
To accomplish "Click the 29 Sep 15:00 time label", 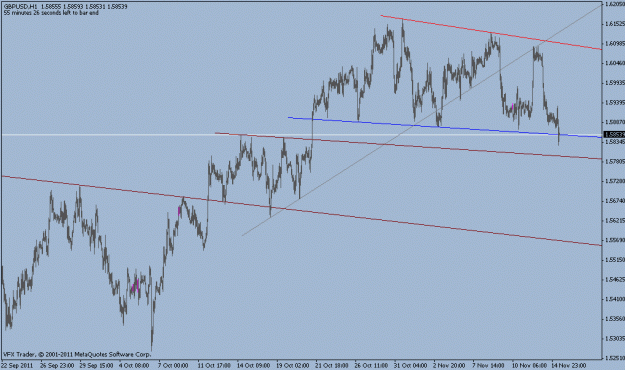I will coord(96,365).
